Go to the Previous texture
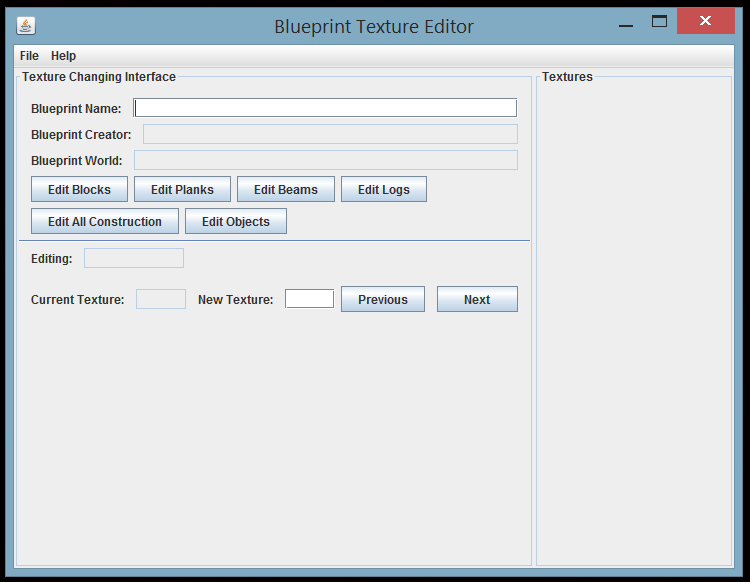Image resolution: width=750 pixels, height=582 pixels. click(x=382, y=299)
